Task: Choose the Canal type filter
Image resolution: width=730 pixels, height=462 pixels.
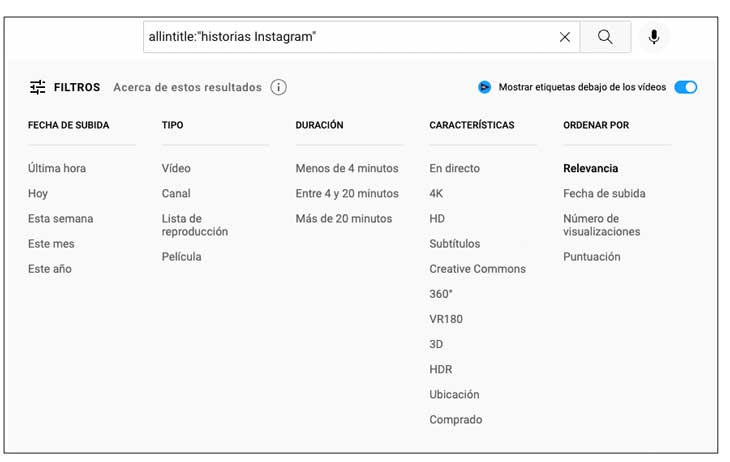Action: click(x=176, y=193)
